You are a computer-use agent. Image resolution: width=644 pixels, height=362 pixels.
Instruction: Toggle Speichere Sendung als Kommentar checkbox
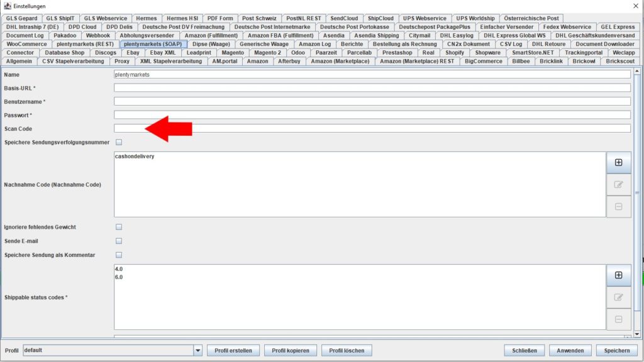(x=119, y=255)
